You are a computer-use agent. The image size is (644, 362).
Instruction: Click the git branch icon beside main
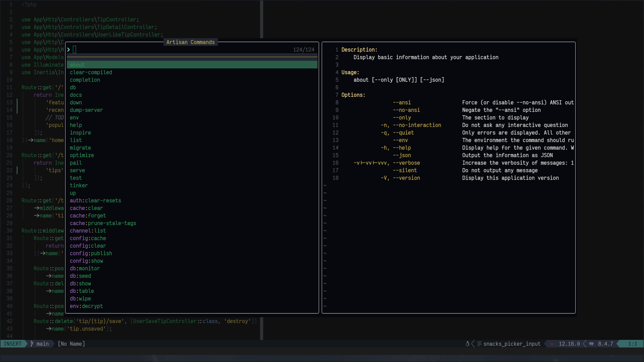click(32, 344)
